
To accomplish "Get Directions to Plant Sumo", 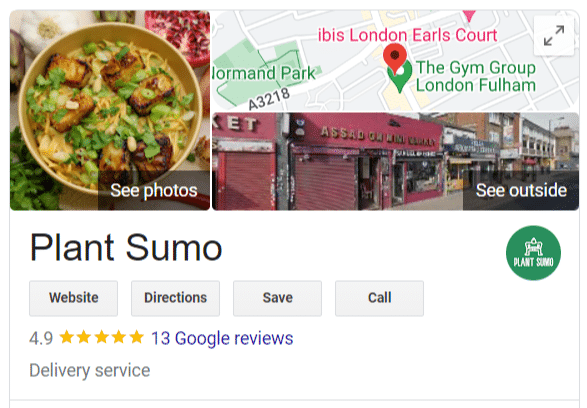I will (175, 298).
